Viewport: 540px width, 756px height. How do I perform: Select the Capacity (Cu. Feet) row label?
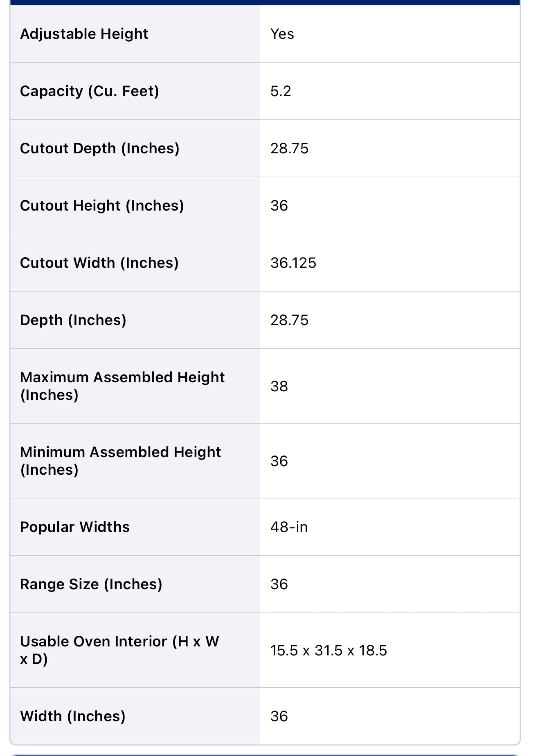click(x=89, y=91)
